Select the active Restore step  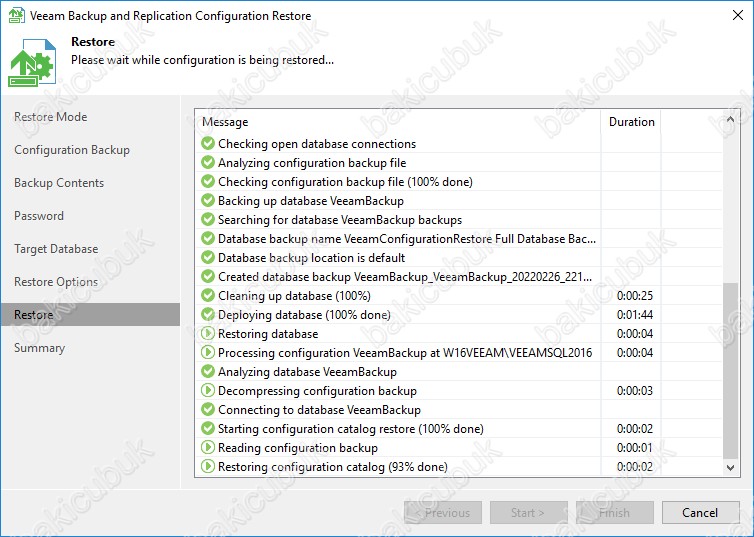tap(90, 314)
